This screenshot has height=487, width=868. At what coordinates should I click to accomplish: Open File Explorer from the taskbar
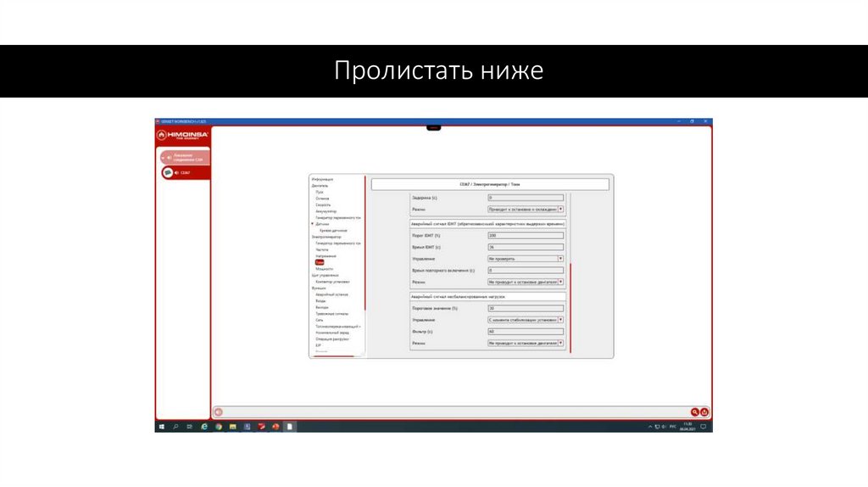[233, 427]
